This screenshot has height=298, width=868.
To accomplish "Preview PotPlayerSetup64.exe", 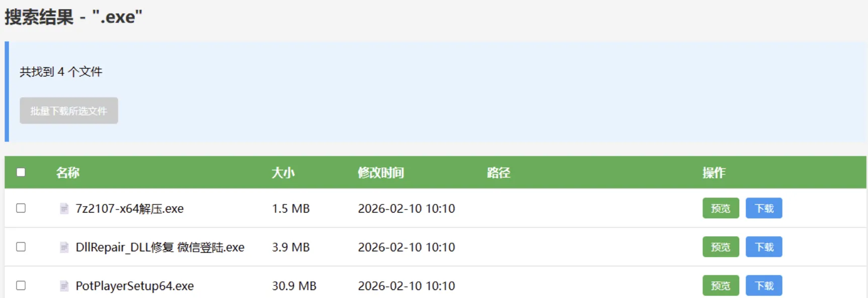I will pyautogui.click(x=721, y=285).
